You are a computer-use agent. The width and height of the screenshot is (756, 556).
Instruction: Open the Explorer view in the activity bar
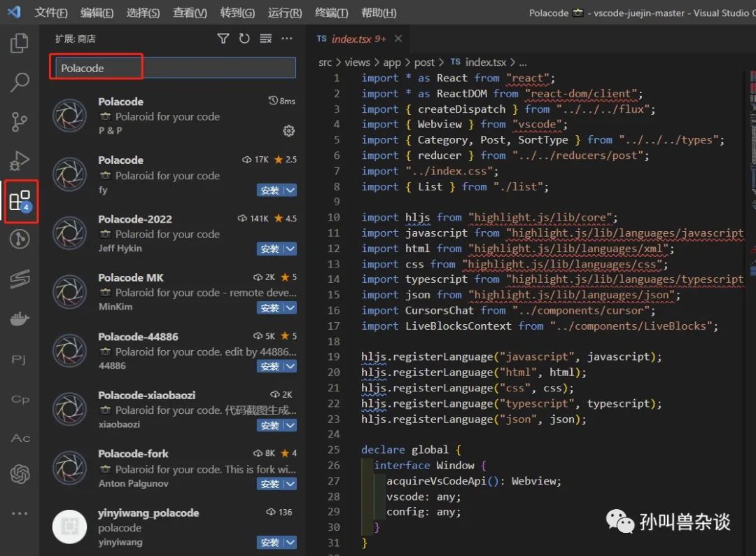19,43
